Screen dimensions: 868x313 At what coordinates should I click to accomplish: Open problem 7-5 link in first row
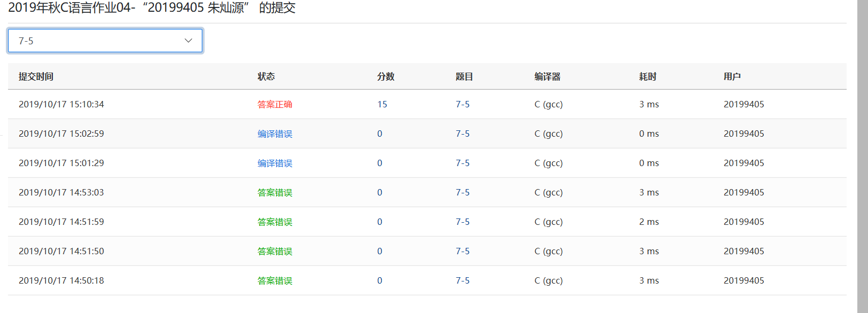tap(463, 104)
